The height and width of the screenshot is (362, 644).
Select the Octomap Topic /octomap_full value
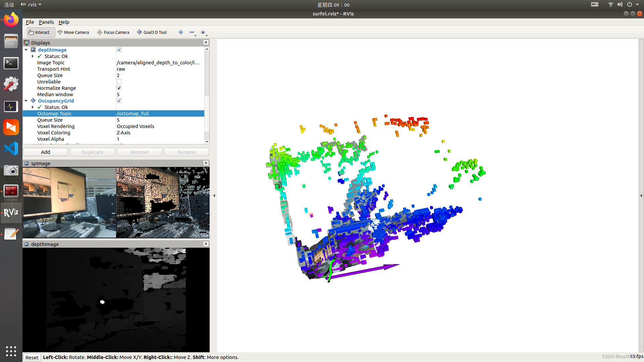point(160,114)
